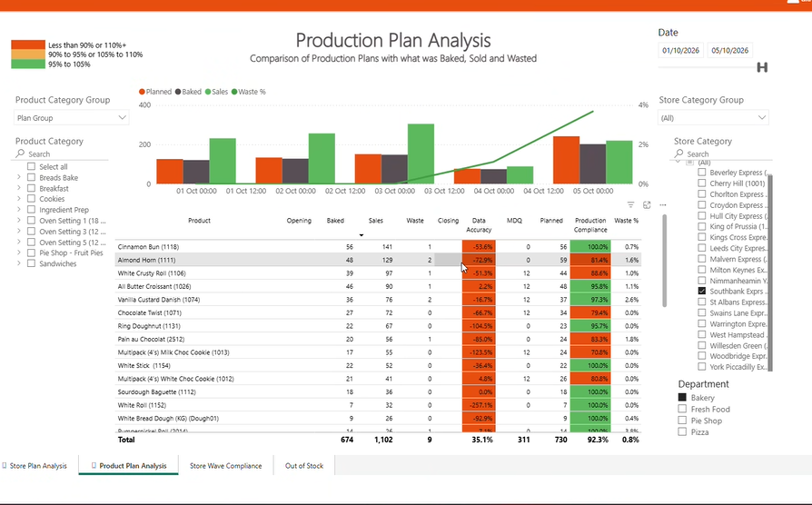Click the date range slider handle

762,67
